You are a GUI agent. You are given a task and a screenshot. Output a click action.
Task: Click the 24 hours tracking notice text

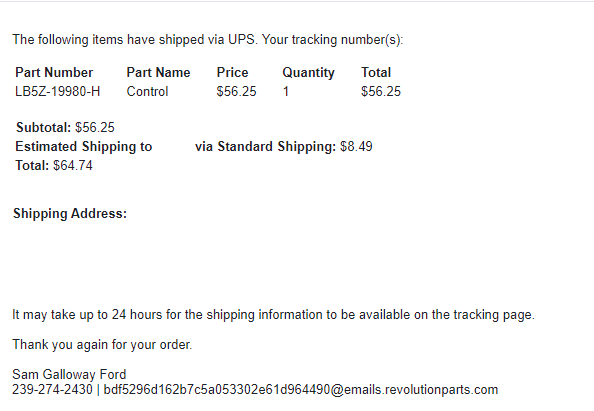274,315
